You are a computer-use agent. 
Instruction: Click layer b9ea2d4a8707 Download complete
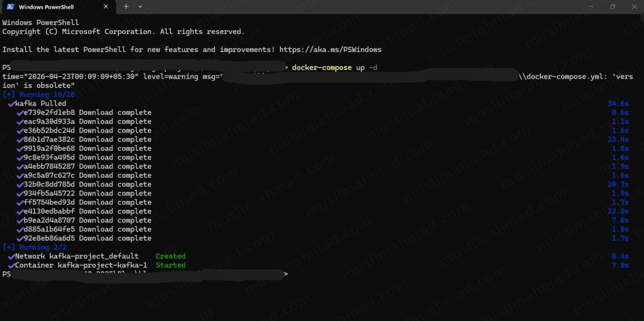87,220
